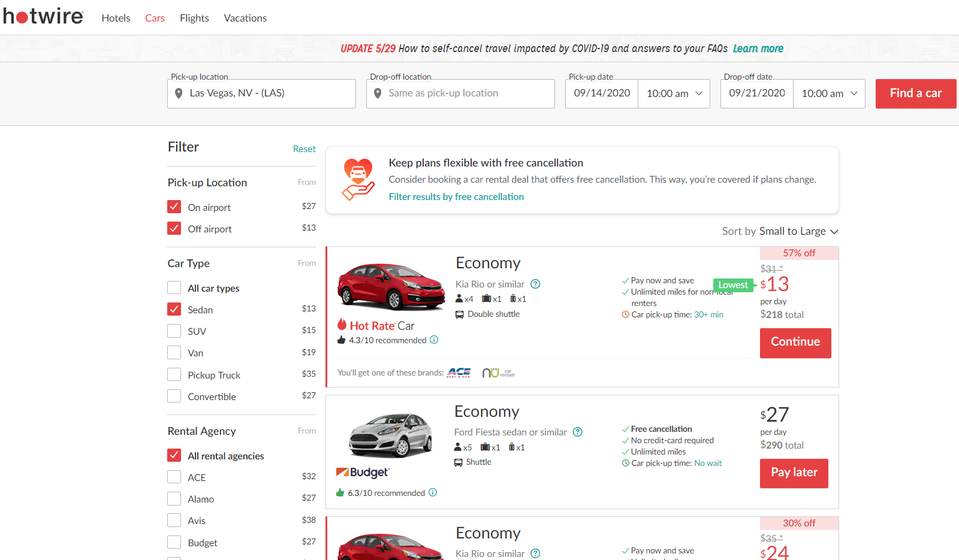Viewport: 959px width, 560px height.
Task: Check the Pickup Truck checkbox
Action: pyautogui.click(x=174, y=374)
